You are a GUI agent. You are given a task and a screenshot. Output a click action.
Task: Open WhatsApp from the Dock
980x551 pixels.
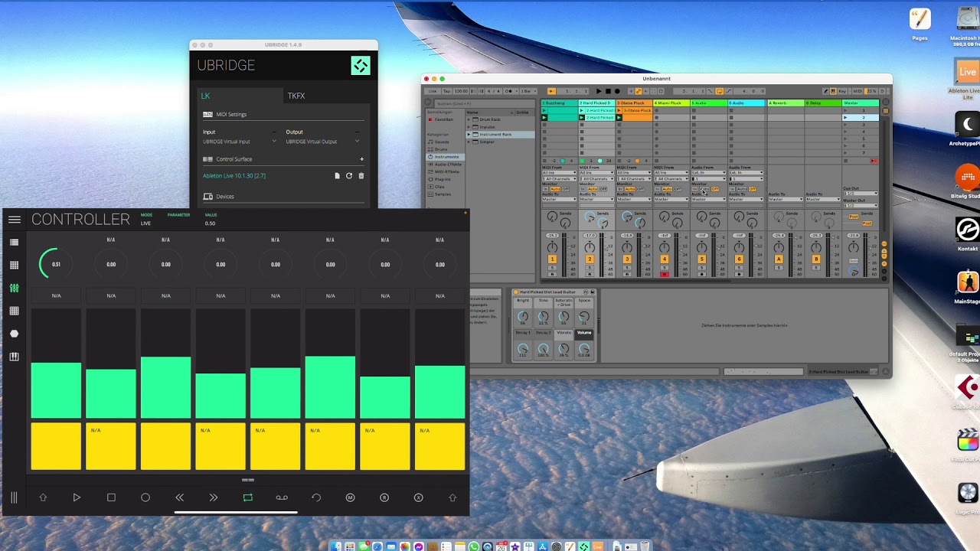point(474,546)
